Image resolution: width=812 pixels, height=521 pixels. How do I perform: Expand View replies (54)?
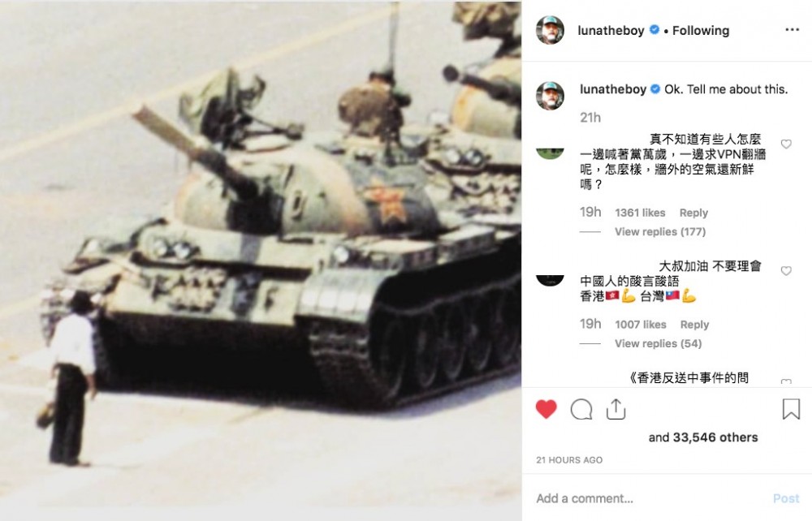click(x=658, y=343)
